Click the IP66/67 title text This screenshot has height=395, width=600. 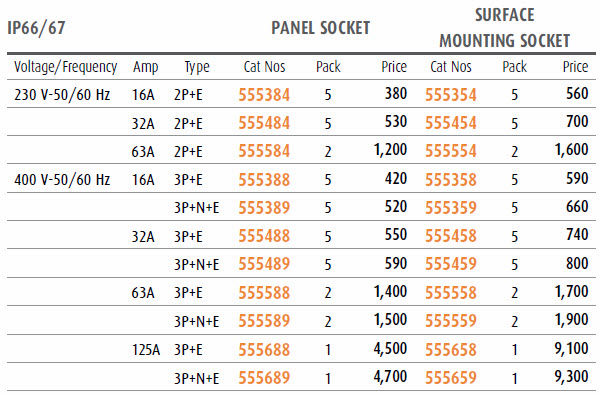point(36,28)
